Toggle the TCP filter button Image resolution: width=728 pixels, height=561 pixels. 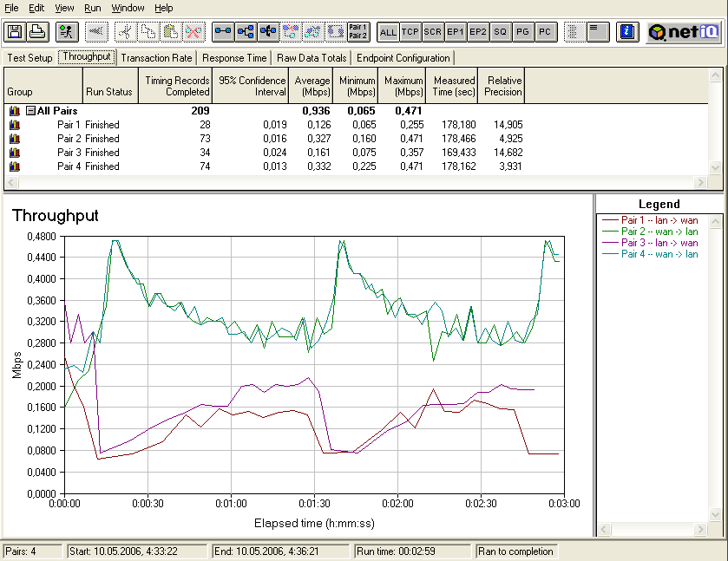coord(410,32)
